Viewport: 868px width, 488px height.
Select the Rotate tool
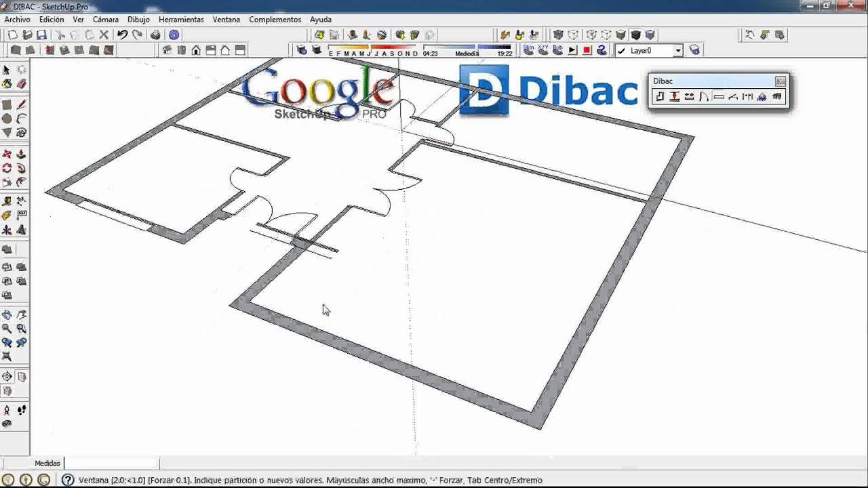pyautogui.click(x=7, y=168)
